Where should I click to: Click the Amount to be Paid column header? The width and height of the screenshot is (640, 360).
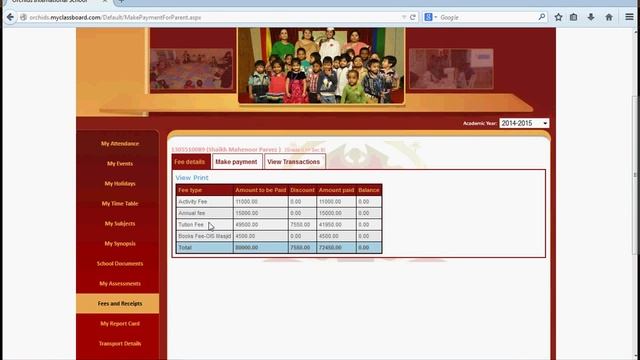[260, 190]
